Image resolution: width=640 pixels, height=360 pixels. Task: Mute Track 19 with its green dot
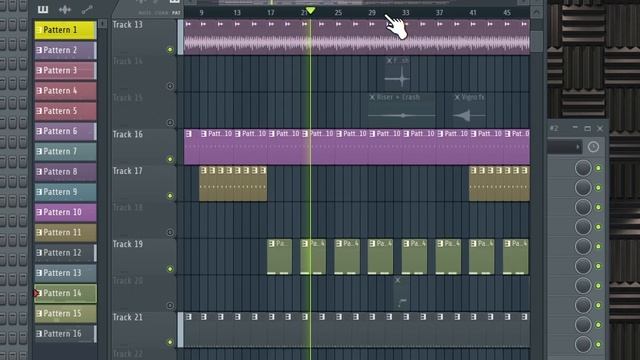(x=170, y=269)
